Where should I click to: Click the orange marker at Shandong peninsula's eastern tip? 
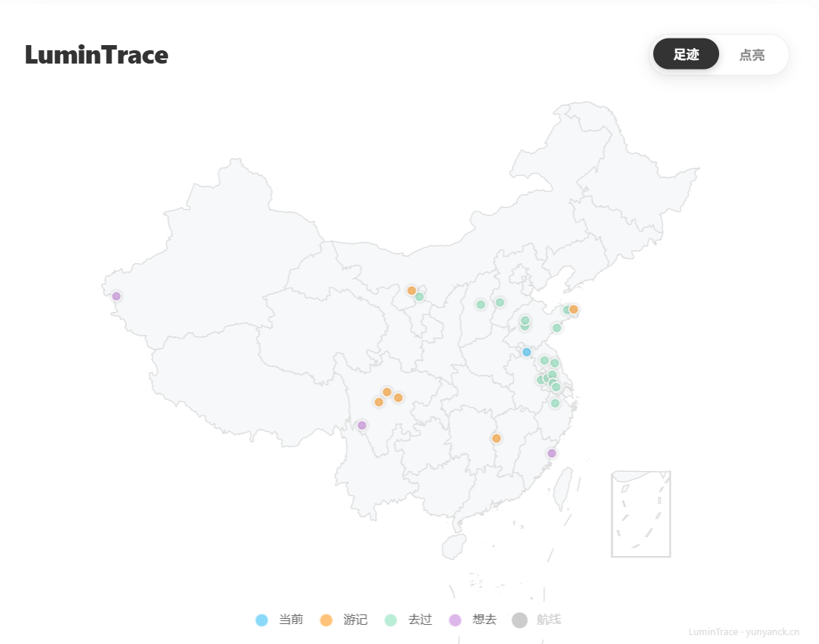pos(573,309)
